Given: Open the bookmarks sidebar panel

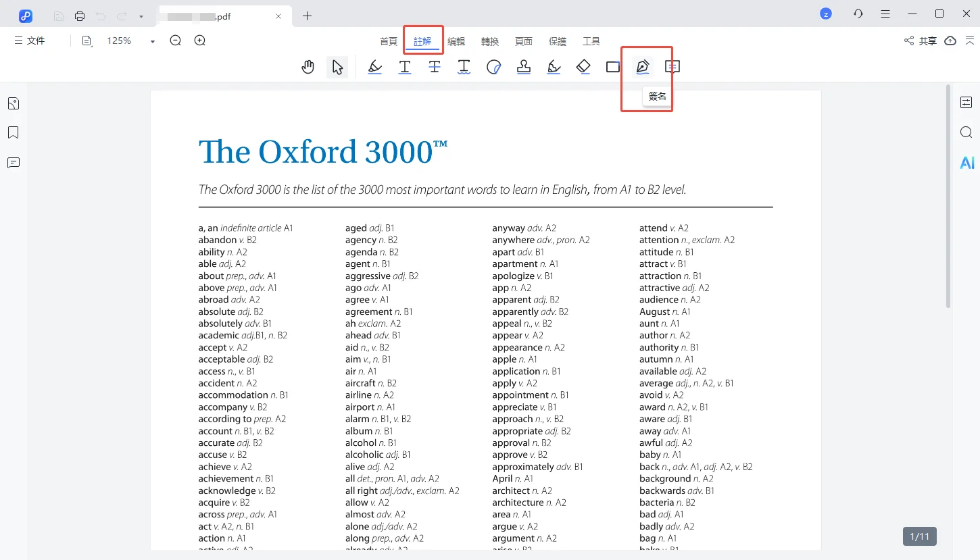Looking at the screenshot, I should tap(14, 132).
